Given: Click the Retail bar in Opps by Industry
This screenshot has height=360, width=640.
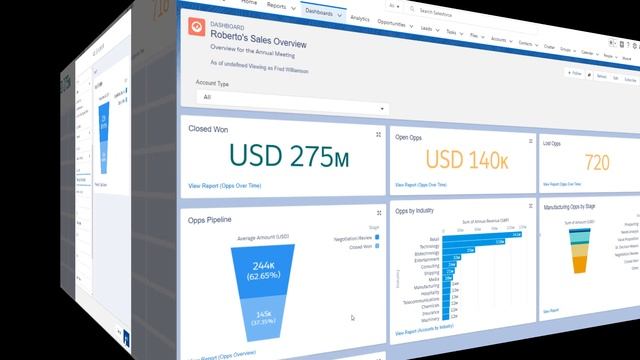Looking at the screenshot, I should (482, 236).
